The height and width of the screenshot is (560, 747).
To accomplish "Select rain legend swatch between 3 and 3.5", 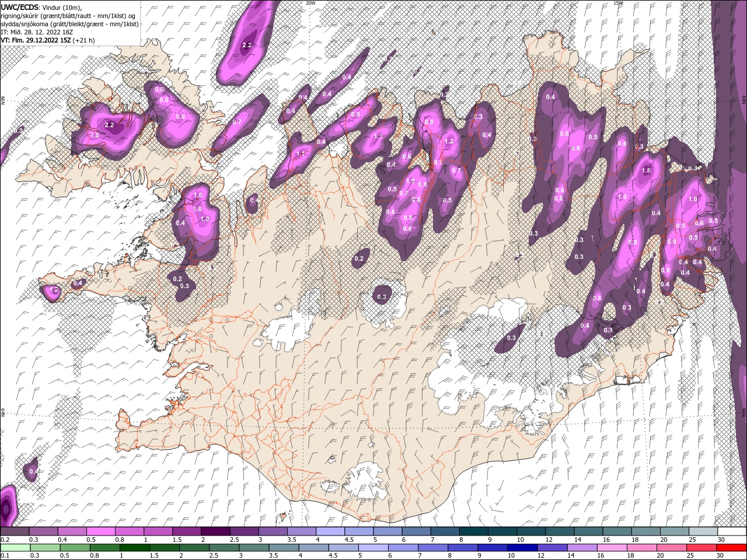I will (254, 548).
